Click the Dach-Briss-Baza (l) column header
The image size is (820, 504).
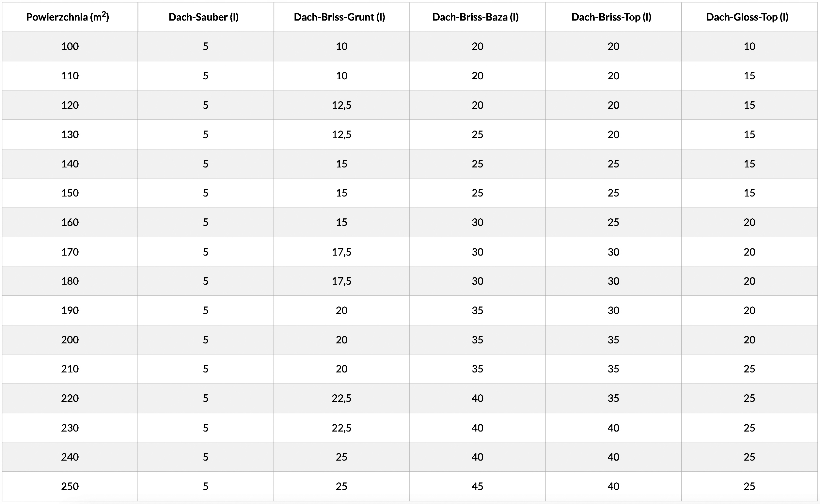[475, 17]
